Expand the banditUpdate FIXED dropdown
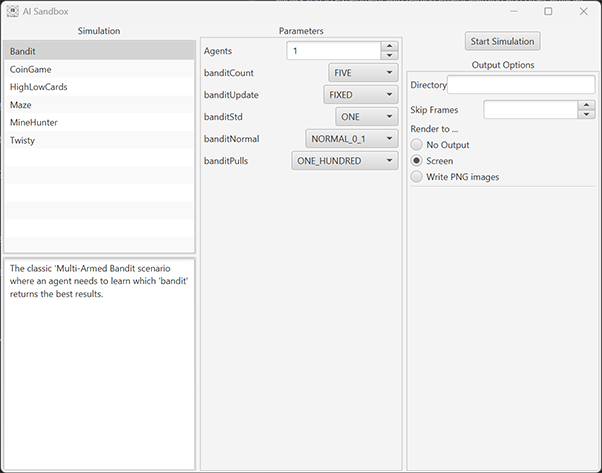 pos(360,95)
